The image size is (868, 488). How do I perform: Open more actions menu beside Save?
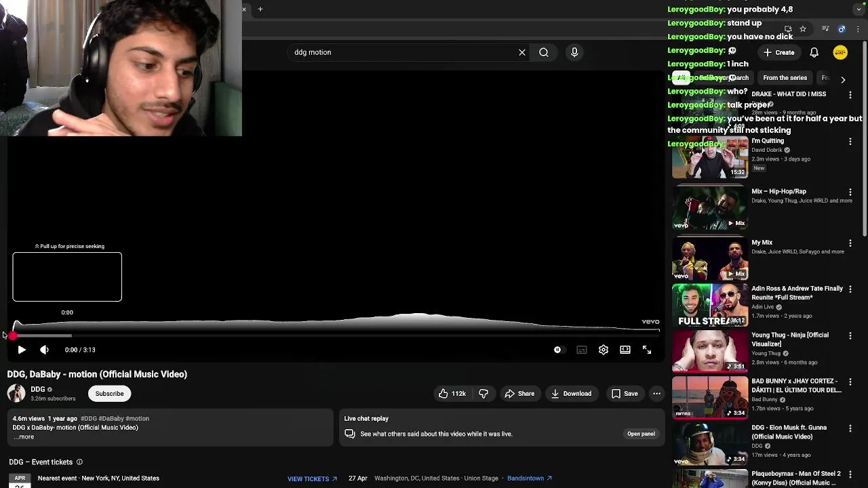[656, 394]
